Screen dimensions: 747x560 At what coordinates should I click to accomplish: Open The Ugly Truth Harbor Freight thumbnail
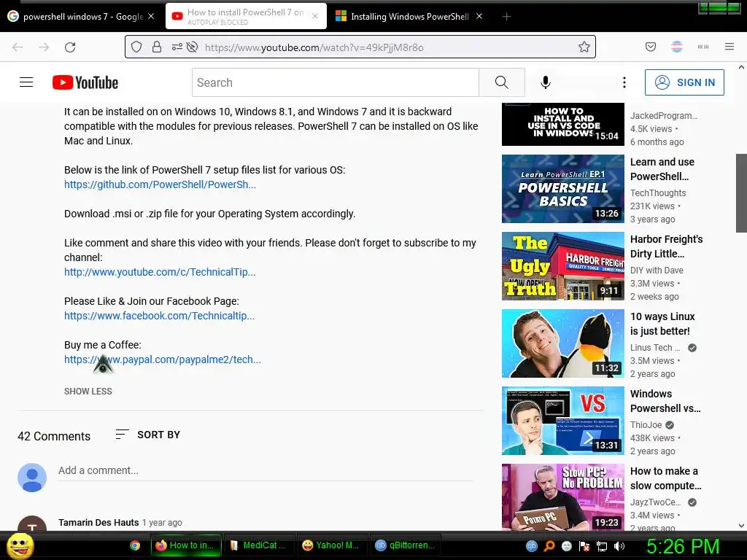pyautogui.click(x=562, y=265)
